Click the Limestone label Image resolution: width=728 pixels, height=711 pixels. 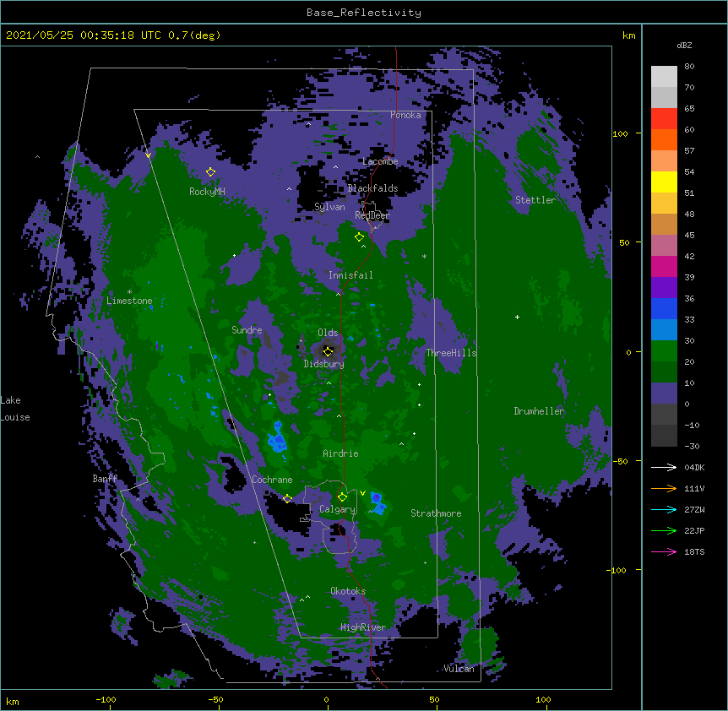pos(129,301)
